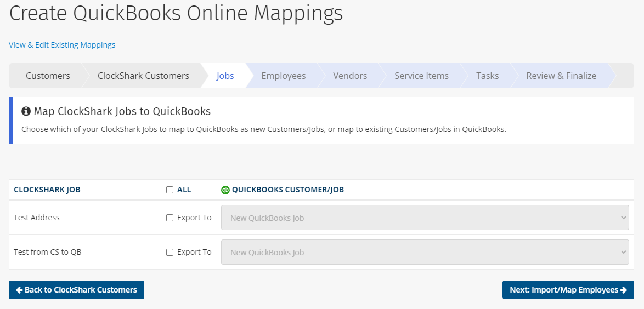644x309 pixels.
Task: Check the ALL checkbox in table header
Action: (x=170, y=190)
